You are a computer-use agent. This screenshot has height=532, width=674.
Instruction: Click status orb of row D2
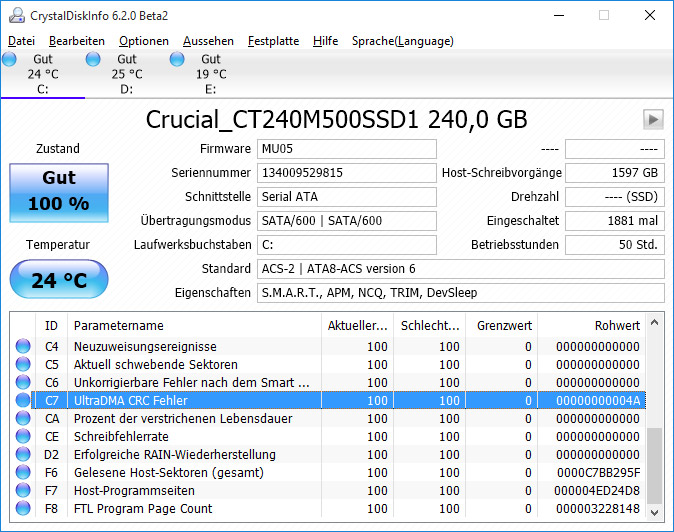pyautogui.click(x=23, y=454)
